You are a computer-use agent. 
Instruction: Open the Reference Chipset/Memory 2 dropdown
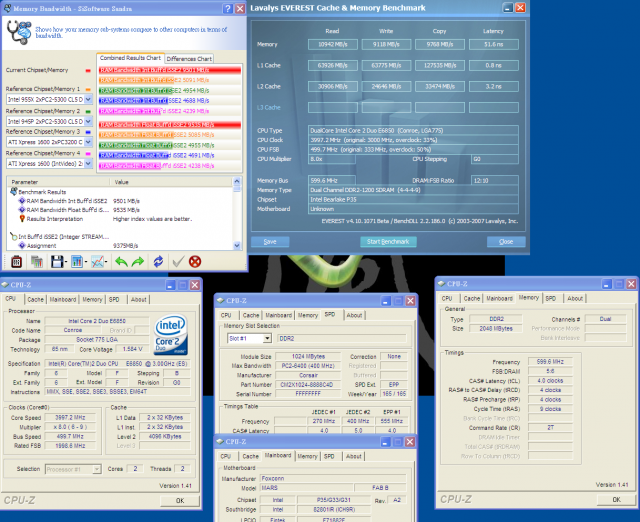88,121
